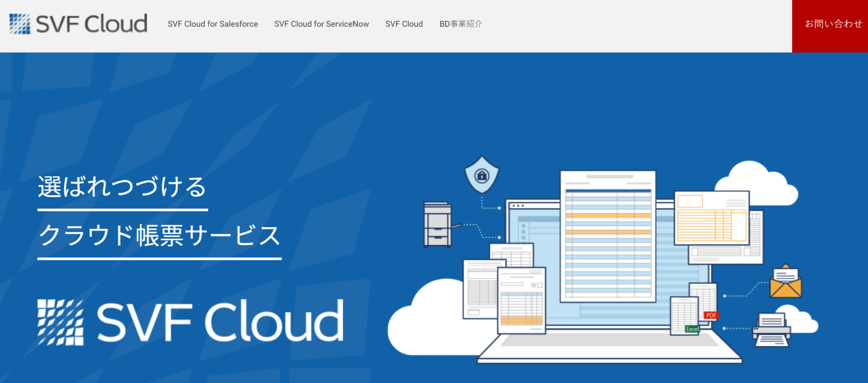Click the Excel spreadsheet icon

685,316
